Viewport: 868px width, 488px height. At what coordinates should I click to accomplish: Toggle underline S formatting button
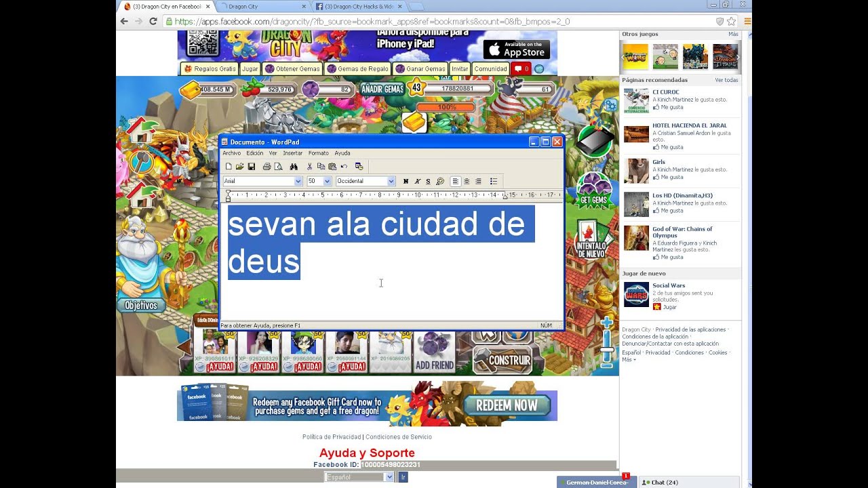[x=428, y=181]
